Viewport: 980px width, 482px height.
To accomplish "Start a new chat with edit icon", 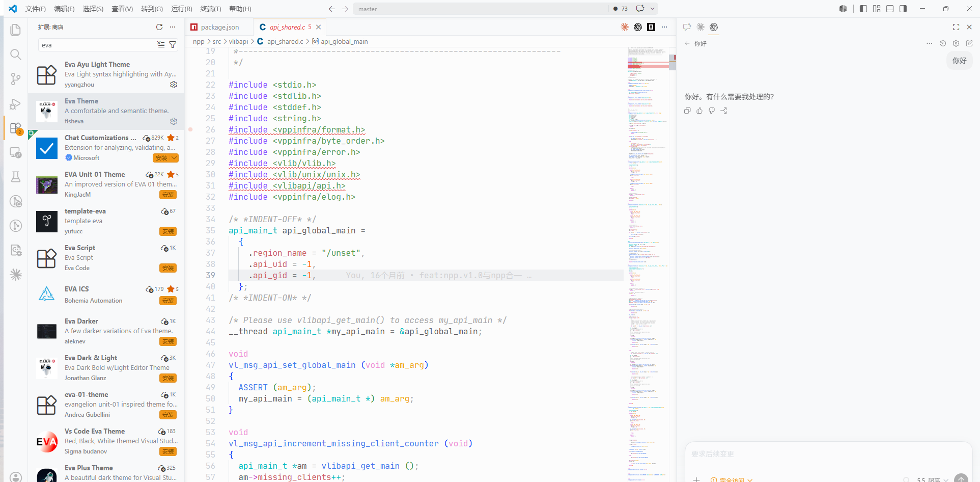I will 969,43.
